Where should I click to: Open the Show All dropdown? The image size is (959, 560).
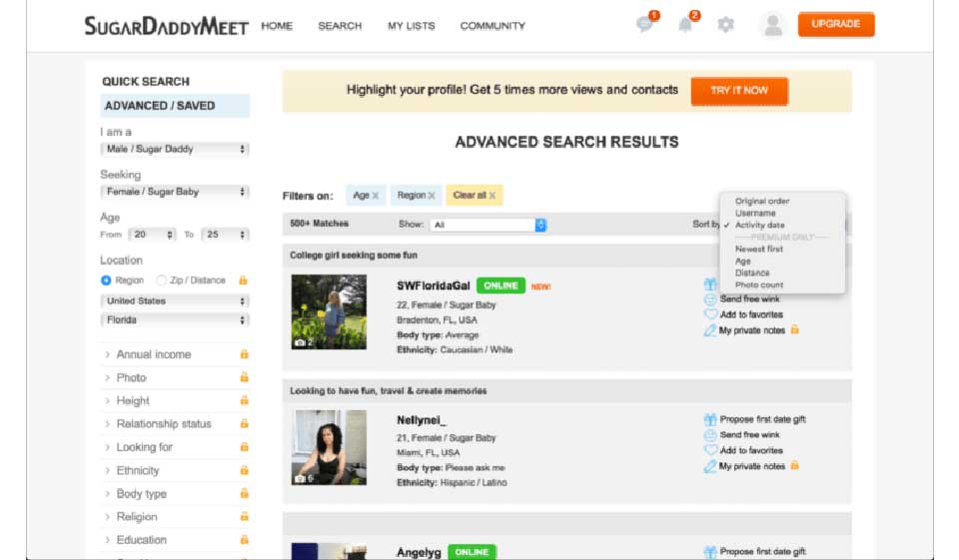488,225
